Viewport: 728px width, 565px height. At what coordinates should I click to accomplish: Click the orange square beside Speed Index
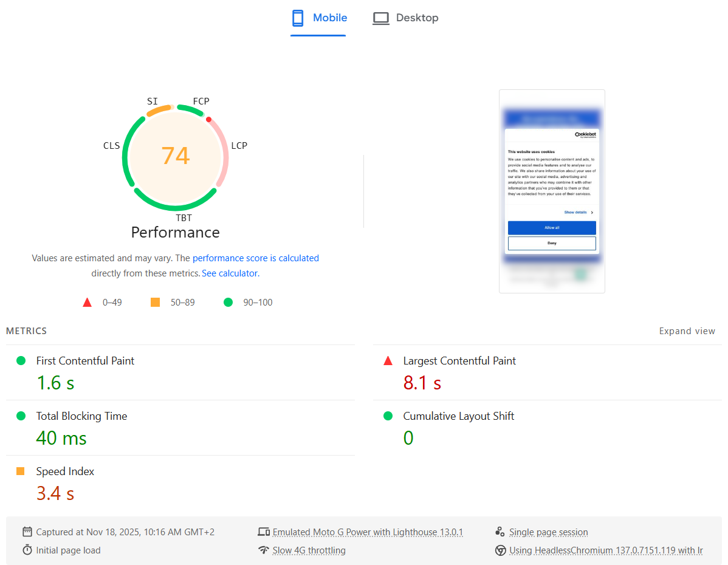coord(21,471)
